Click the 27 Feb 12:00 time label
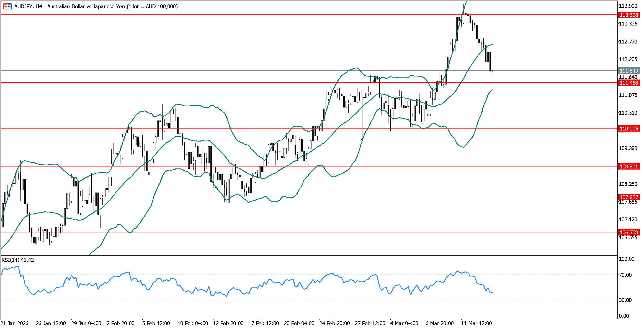The height and width of the screenshot is (328, 644). [370, 323]
